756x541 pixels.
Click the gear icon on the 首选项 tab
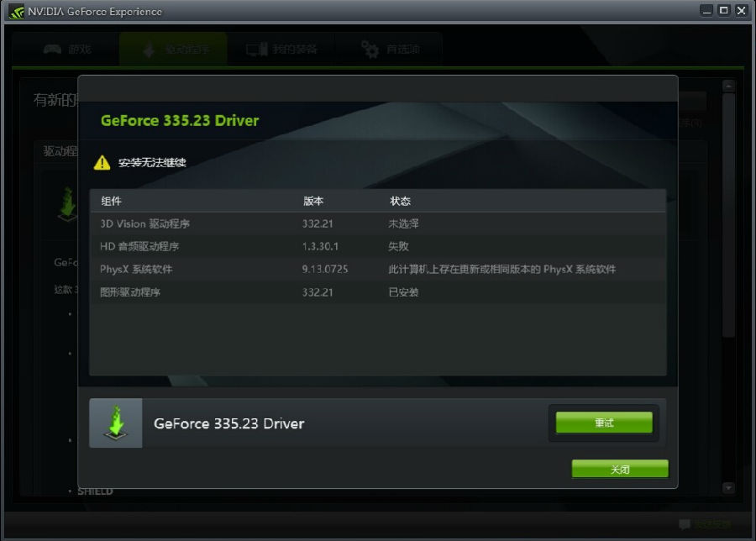tap(370, 50)
